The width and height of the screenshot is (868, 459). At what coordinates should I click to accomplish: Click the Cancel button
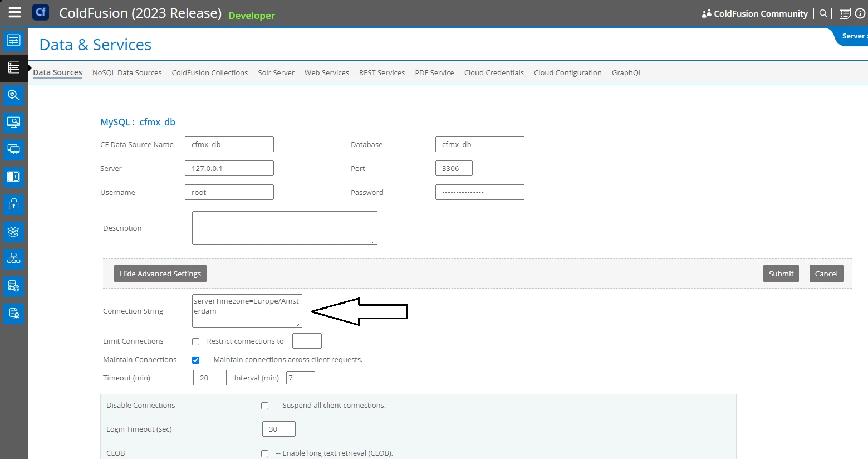coord(826,274)
